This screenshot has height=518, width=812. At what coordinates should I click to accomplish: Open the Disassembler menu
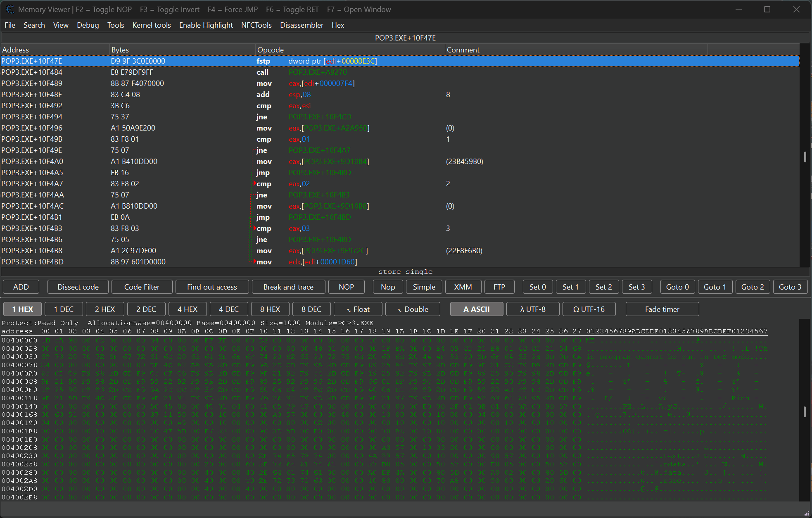(302, 25)
